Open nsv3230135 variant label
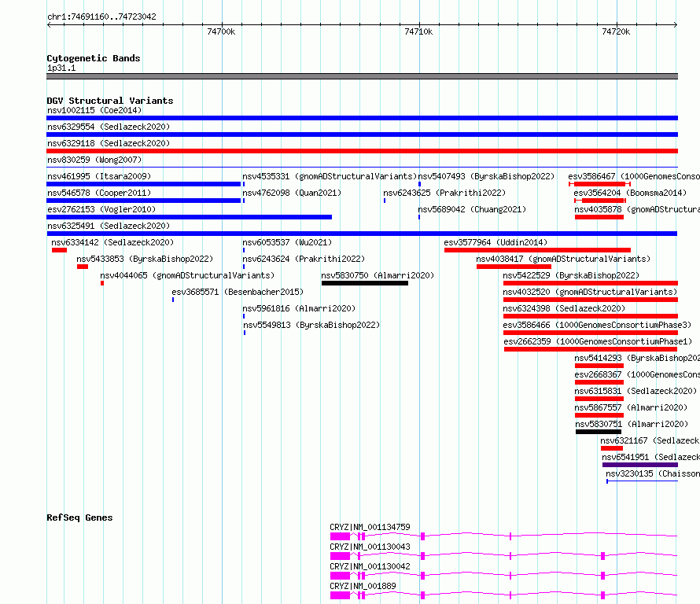This screenshot has height=604, width=700. 653,473
